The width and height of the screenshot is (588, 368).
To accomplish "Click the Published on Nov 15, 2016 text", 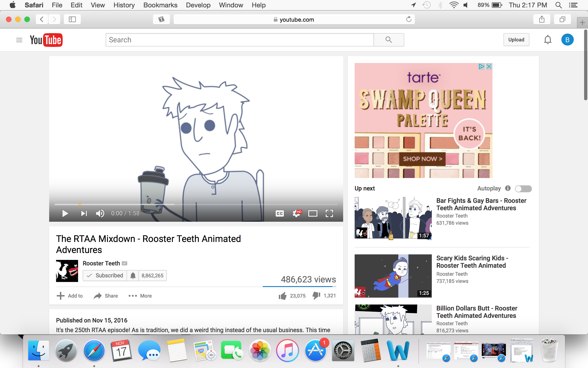I will point(92,320).
